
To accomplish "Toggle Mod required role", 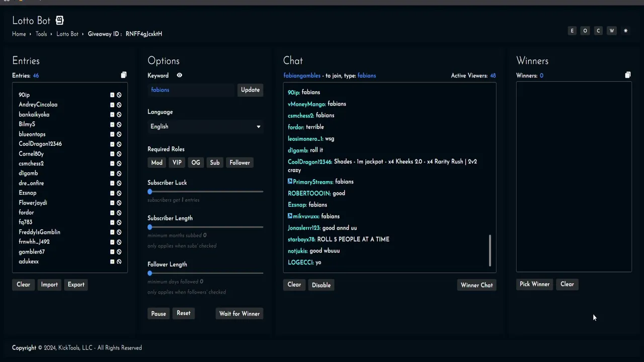I will [x=157, y=163].
